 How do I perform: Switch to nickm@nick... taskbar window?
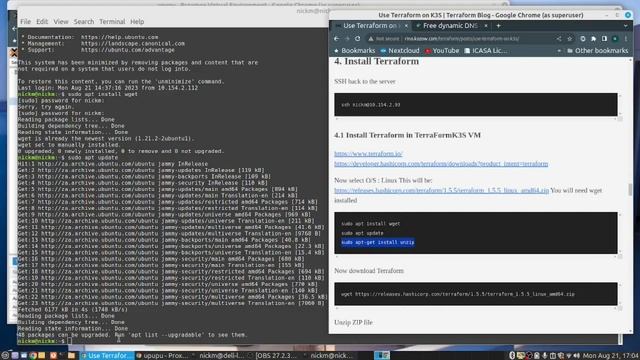click(331, 356)
